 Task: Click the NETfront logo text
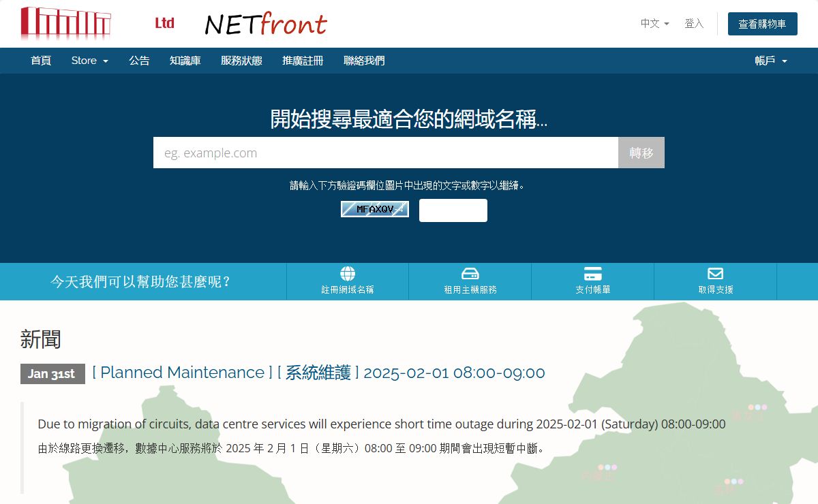click(266, 24)
